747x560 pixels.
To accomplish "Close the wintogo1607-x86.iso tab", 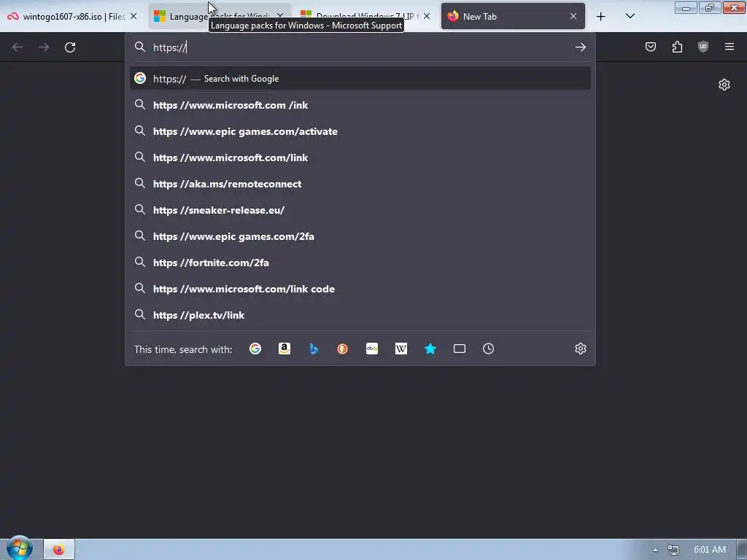I will point(133,16).
